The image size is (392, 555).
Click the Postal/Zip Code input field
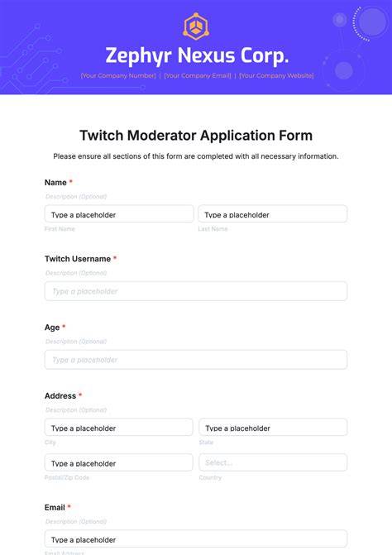click(x=119, y=462)
